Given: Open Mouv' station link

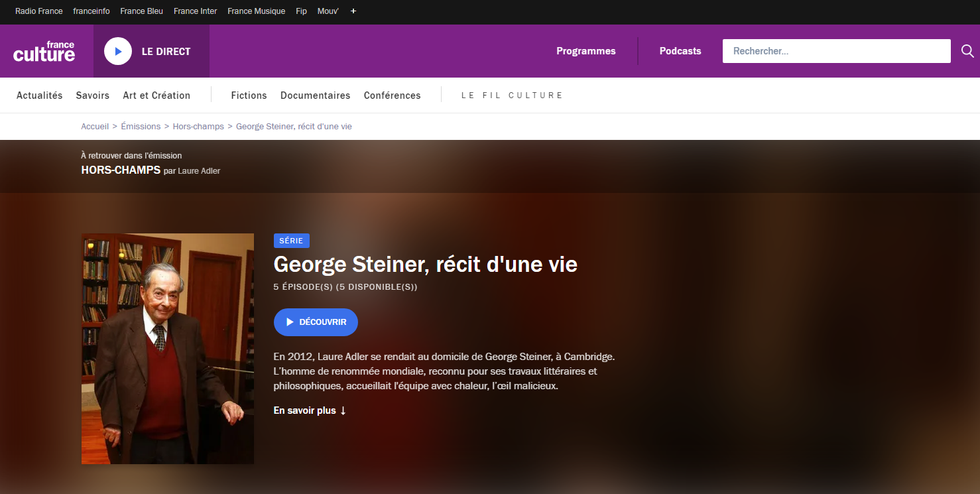Looking at the screenshot, I should tap(328, 11).
